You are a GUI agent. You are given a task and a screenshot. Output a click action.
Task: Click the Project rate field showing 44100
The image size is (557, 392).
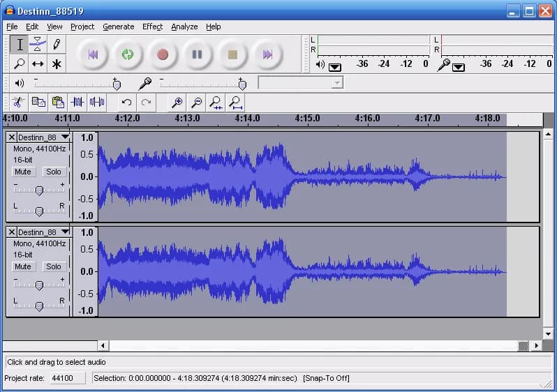coord(67,378)
